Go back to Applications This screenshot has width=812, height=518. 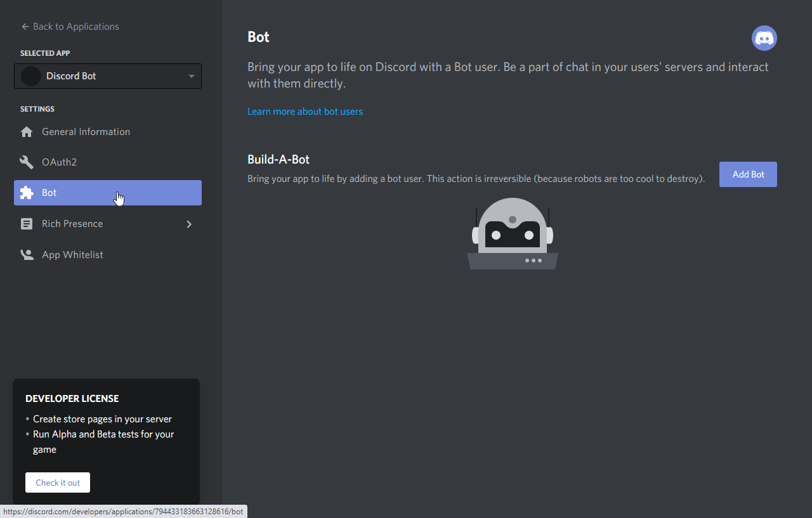pos(70,27)
